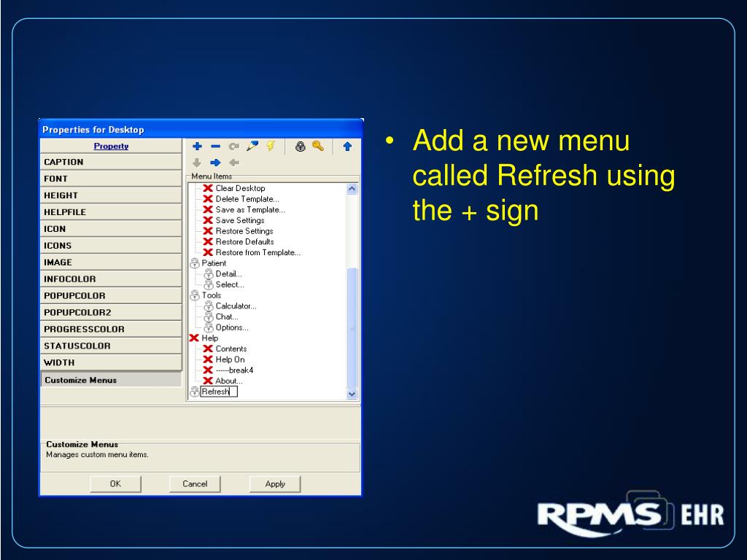Select the Help On menu item
The width and height of the screenshot is (747, 560).
pyautogui.click(x=230, y=359)
